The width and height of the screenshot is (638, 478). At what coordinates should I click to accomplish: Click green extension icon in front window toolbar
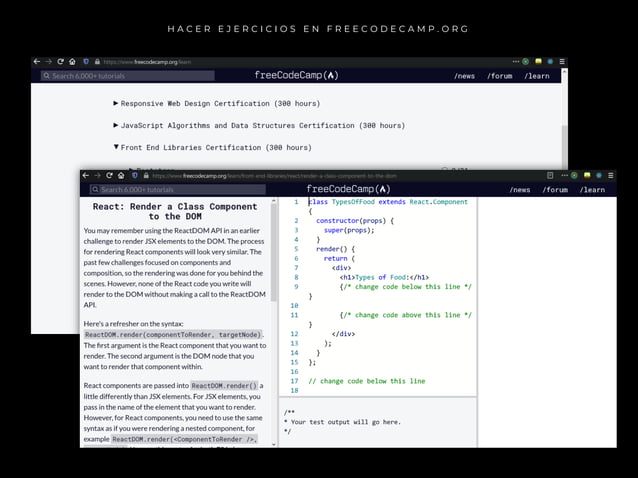(x=574, y=175)
